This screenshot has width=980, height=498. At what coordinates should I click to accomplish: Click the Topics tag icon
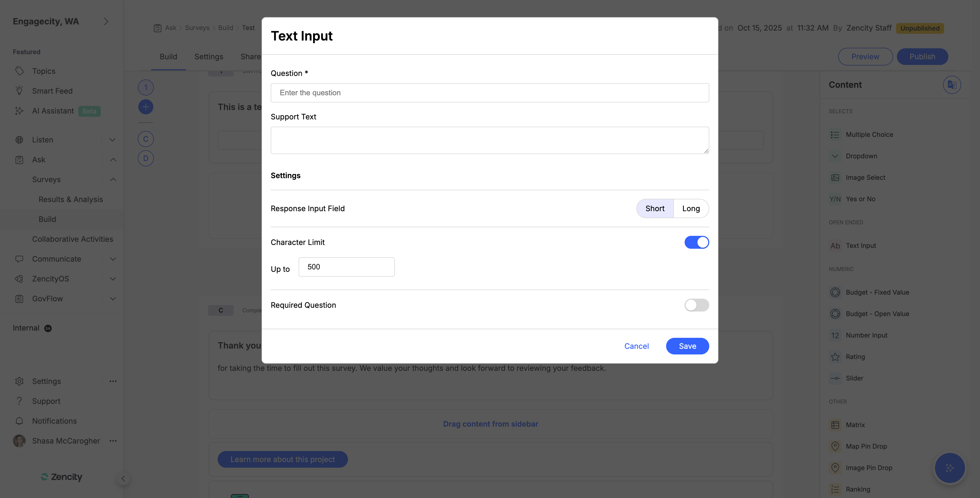coord(19,71)
